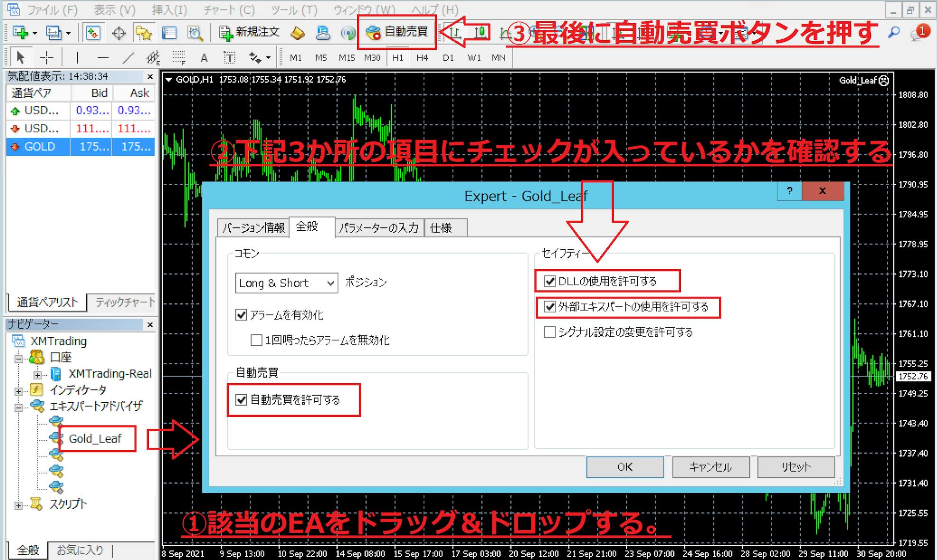The width and height of the screenshot is (938, 560).
Task: Select the Fibonacci retracement tool
Action: (x=179, y=58)
